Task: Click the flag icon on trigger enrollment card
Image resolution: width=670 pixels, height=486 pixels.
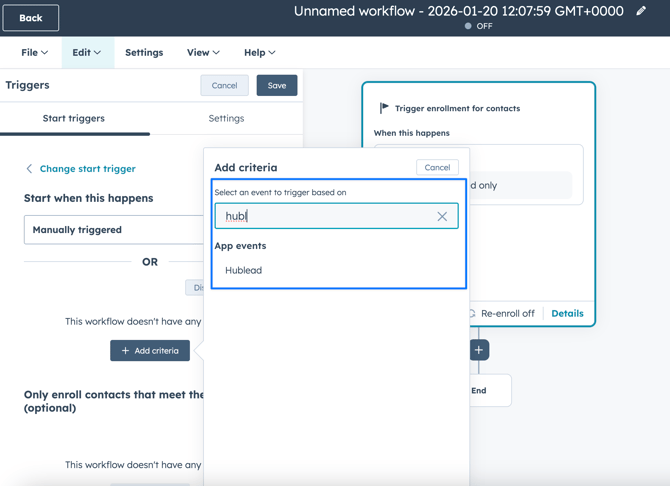Action: 384,108
